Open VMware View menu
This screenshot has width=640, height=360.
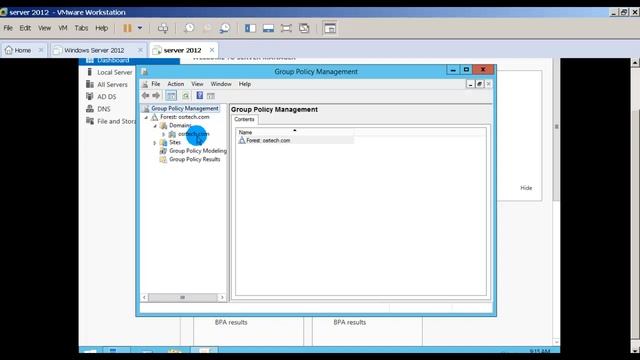tap(44, 28)
